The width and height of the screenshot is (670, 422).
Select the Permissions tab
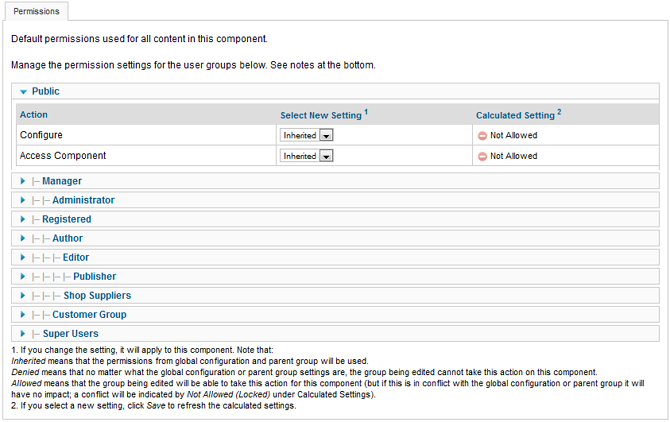point(36,12)
